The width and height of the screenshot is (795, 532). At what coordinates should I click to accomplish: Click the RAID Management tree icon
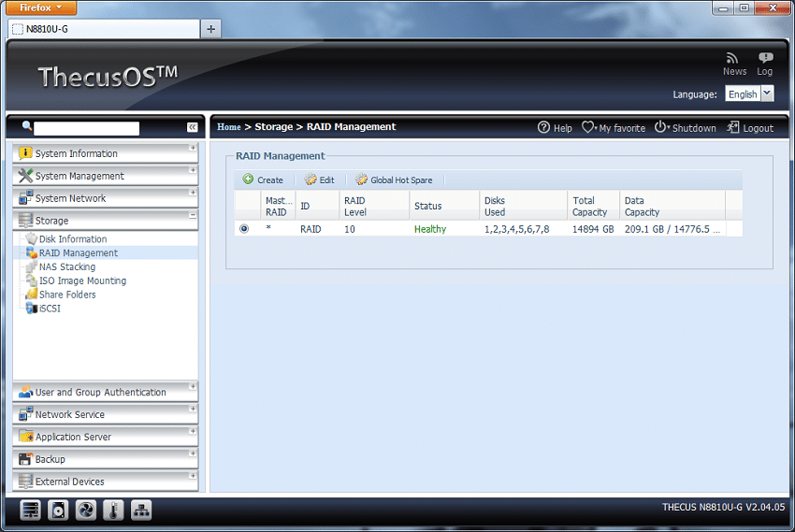(x=32, y=252)
